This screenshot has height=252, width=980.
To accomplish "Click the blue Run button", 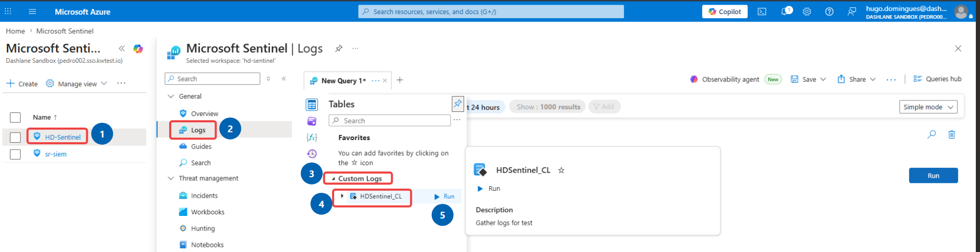I will pos(933,176).
